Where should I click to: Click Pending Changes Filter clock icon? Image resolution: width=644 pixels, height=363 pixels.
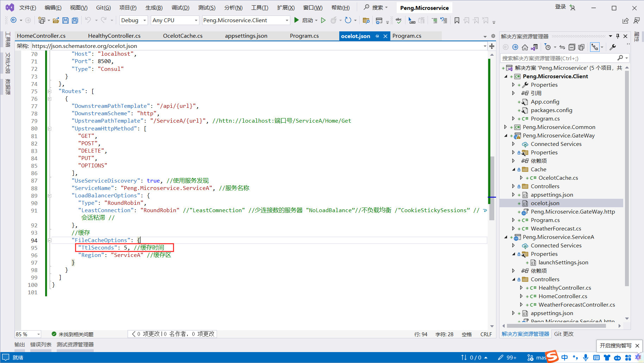pyautogui.click(x=547, y=47)
